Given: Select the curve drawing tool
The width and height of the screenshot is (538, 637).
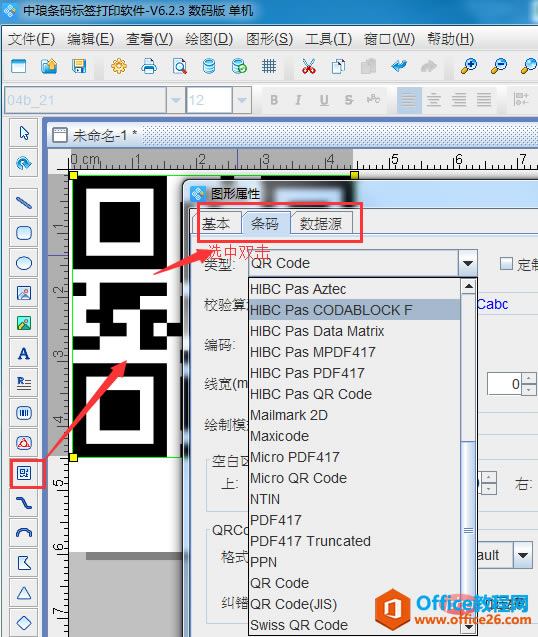Looking at the screenshot, I should tap(24, 503).
